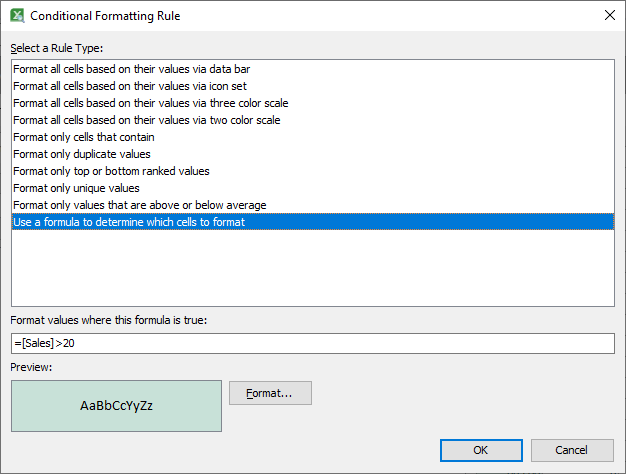Image resolution: width=626 pixels, height=474 pixels.
Task: Select top or bottom ranked values rule
Action: coord(313,171)
